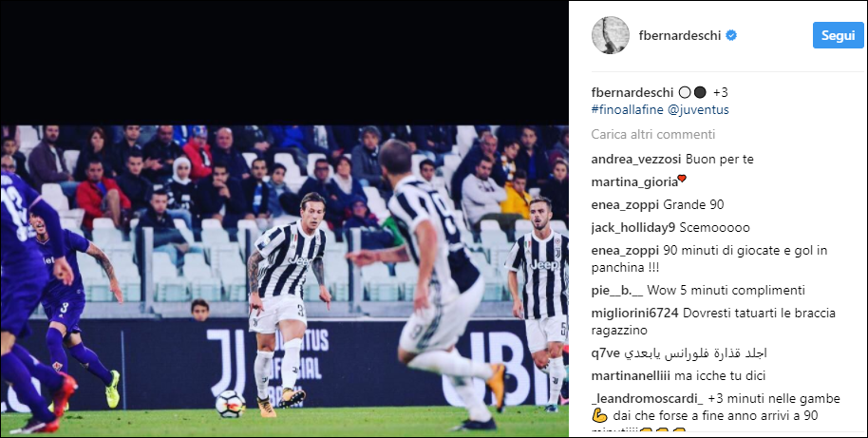
Task: Click the red heart emoji after martina_gioria
Action: [x=682, y=179]
